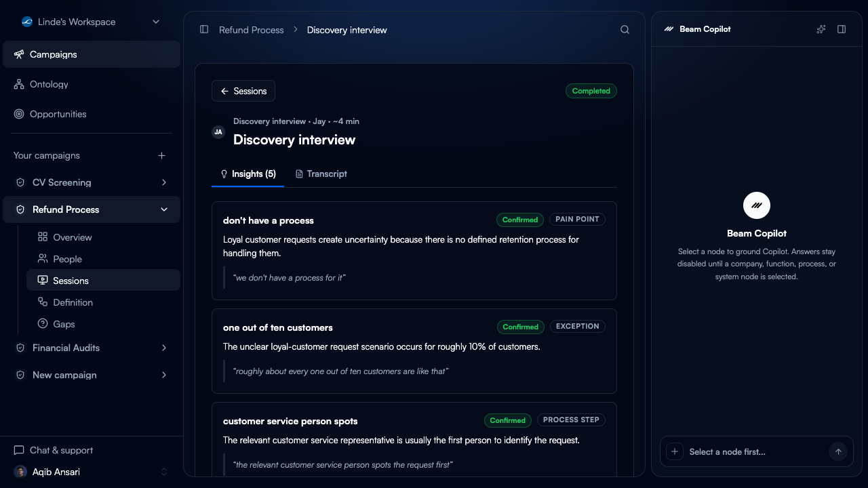Click the Overview grid icon
Screen dimensions: 868x488
pos(43,237)
